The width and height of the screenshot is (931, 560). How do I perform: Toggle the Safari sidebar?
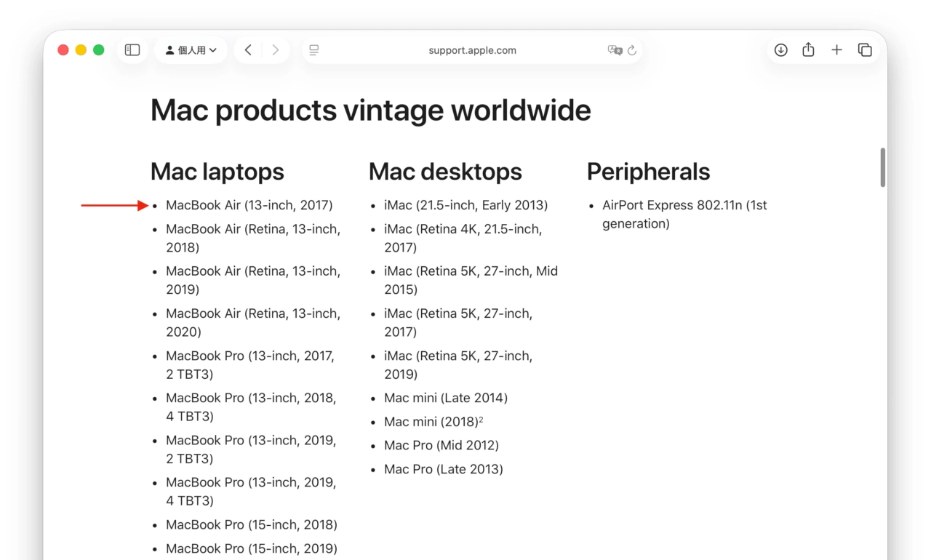(x=132, y=49)
